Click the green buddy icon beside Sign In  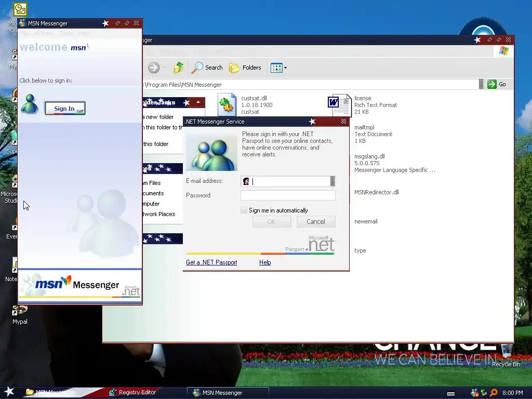coord(30,104)
